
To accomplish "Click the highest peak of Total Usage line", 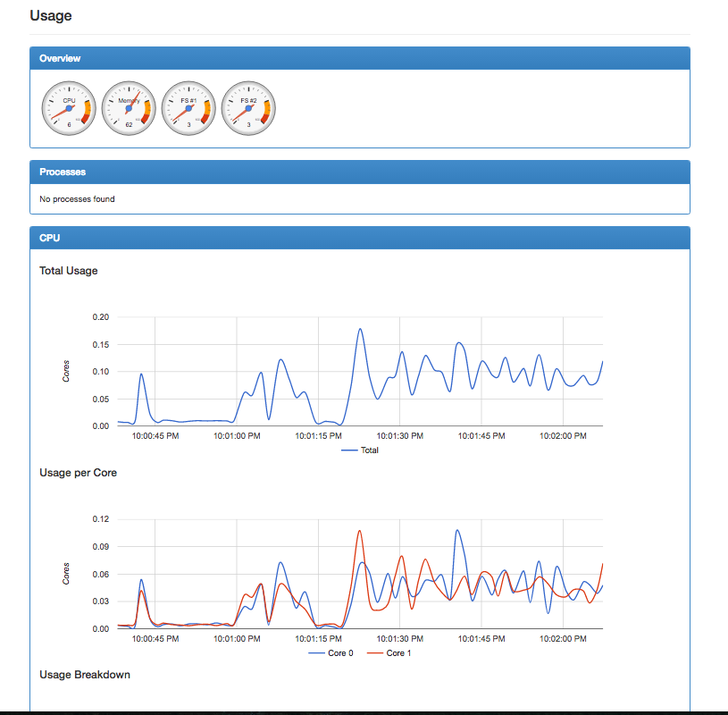I will point(360,329).
